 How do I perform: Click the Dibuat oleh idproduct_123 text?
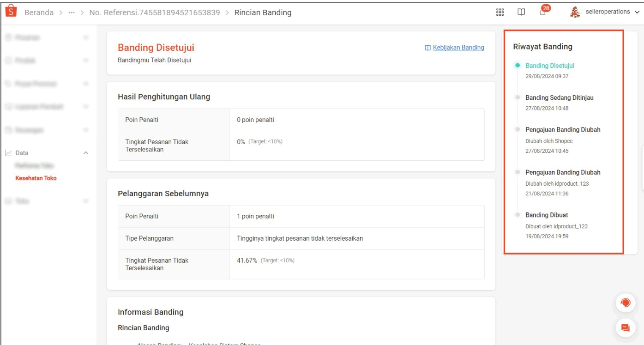click(x=556, y=226)
